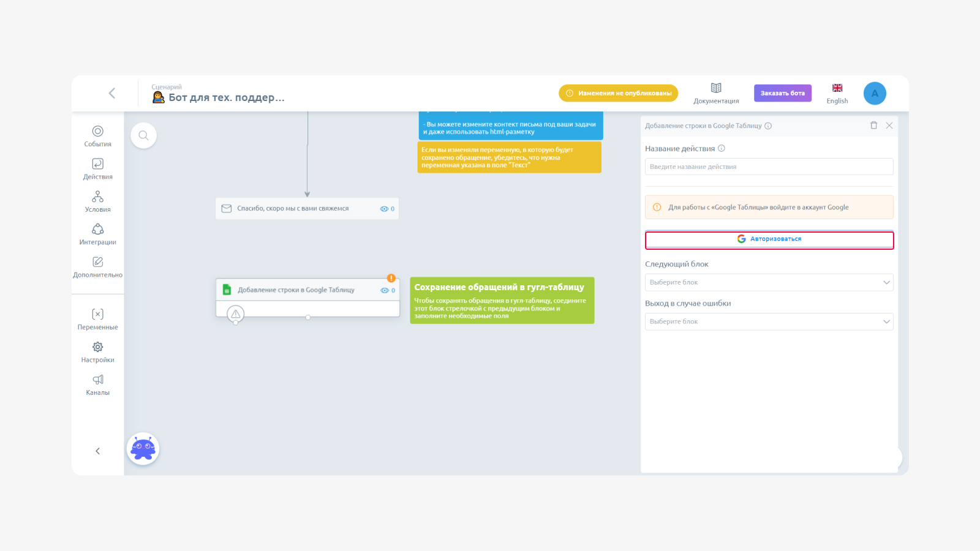Click the search magnifier on canvas
Viewport: 980px width, 551px height.
point(143,135)
